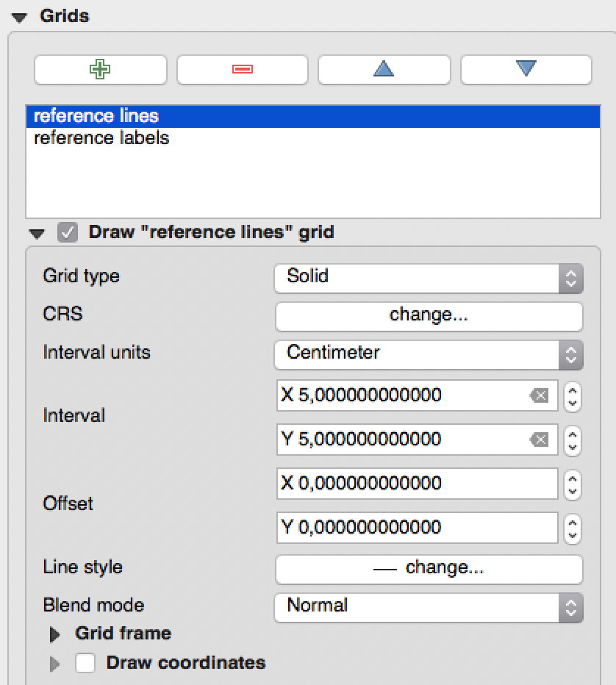The image size is (616, 685).
Task: Expand the Grid frame section
Action: click(55, 634)
